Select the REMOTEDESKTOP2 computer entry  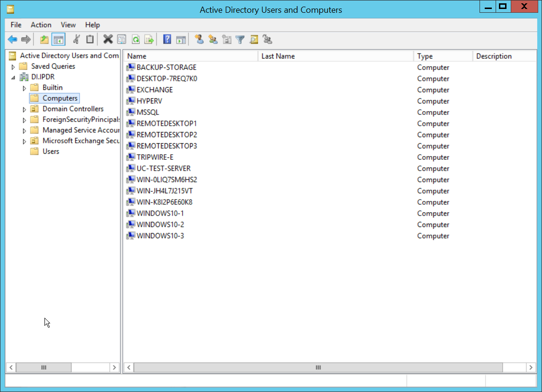pos(167,135)
